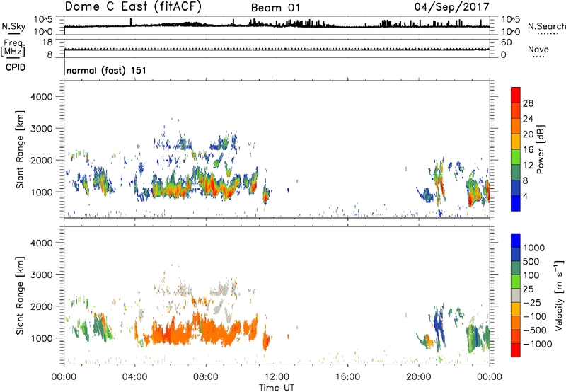The height and width of the screenshot is (392, 566).
Task: Click the 'N.Search' legend label
Action: point(546,26)
